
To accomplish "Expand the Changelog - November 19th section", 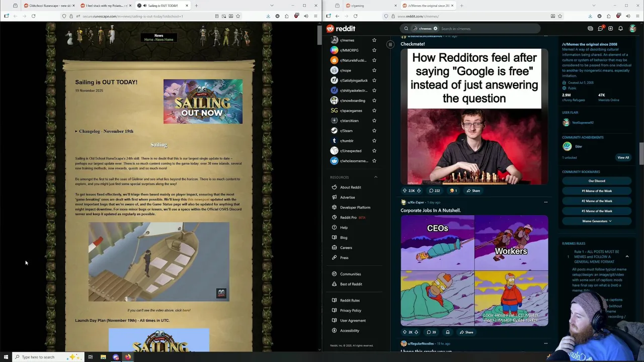I will coord(104,131).
